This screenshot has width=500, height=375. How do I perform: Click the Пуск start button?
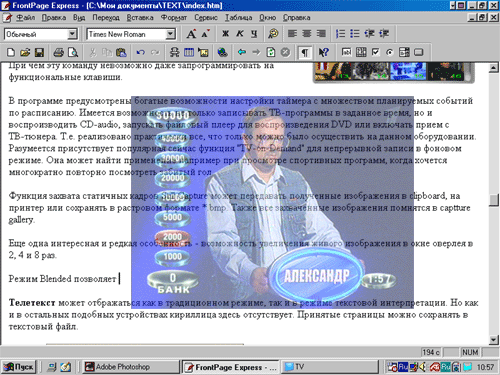pos(19,367)
